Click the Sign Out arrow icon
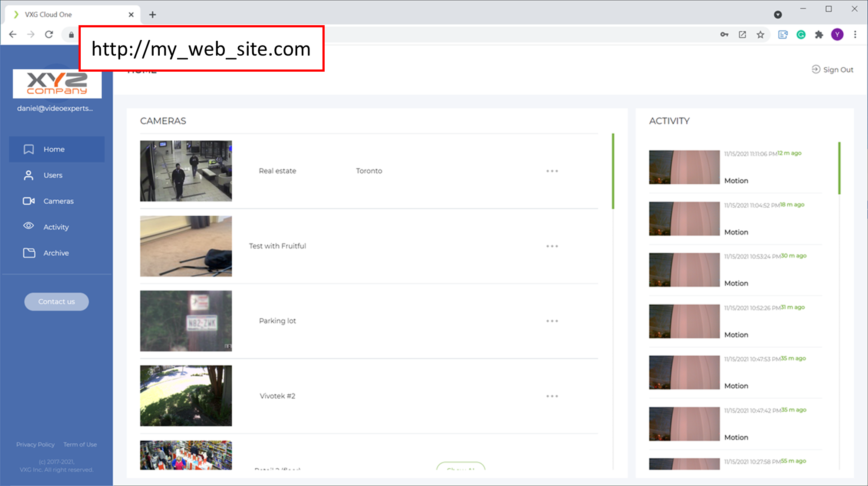The image size is (868, 486). pos(815,69)
